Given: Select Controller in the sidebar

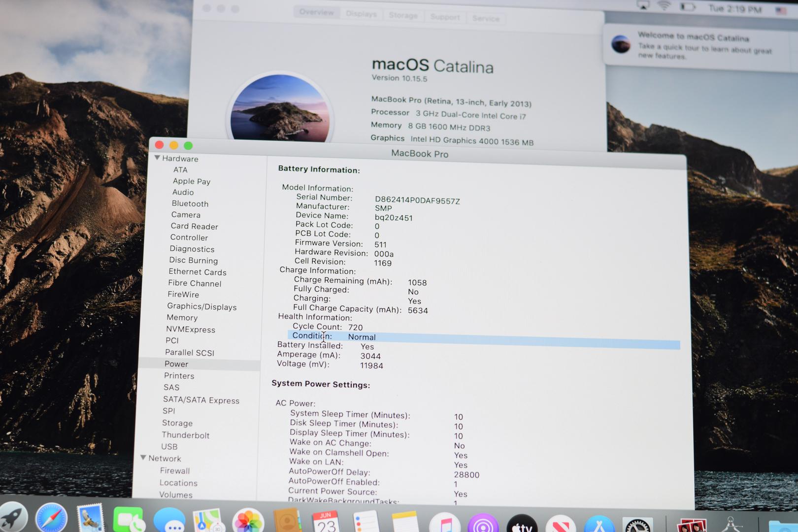Looking at the screenshot, I should tap(189, 237).
